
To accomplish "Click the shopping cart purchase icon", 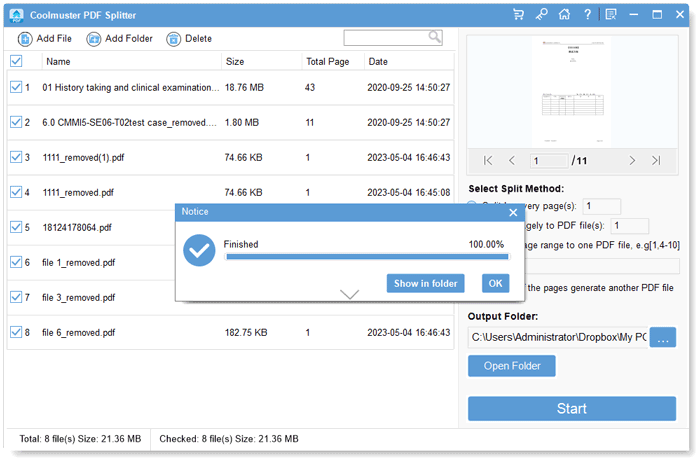I will 518,15.
